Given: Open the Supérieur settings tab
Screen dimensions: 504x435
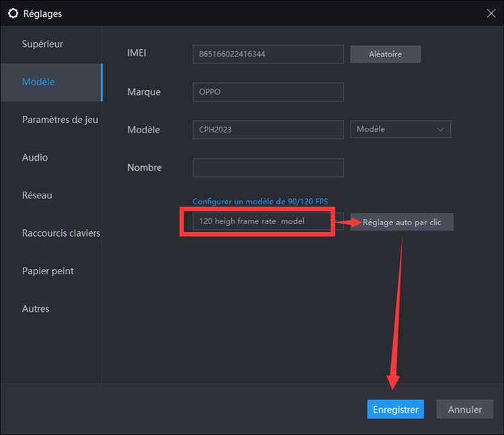Looking at the screenshot, I should pos(42,44).
